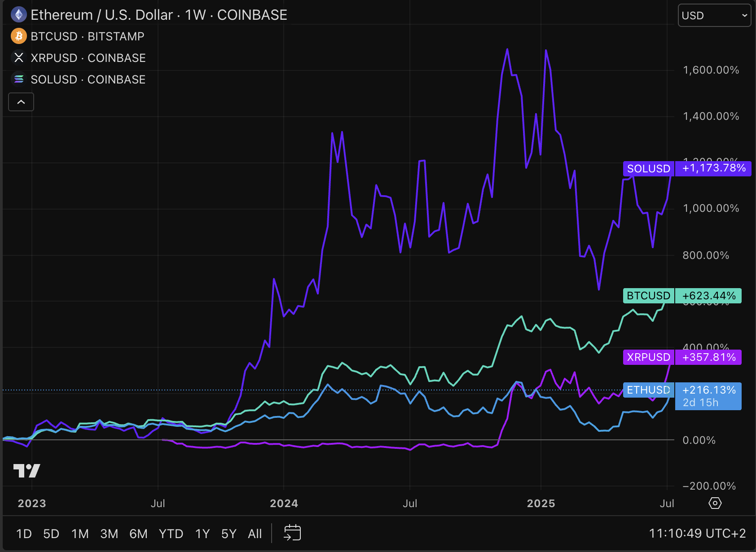
Task: Select the YTD time range
Action: click(171, 534)
